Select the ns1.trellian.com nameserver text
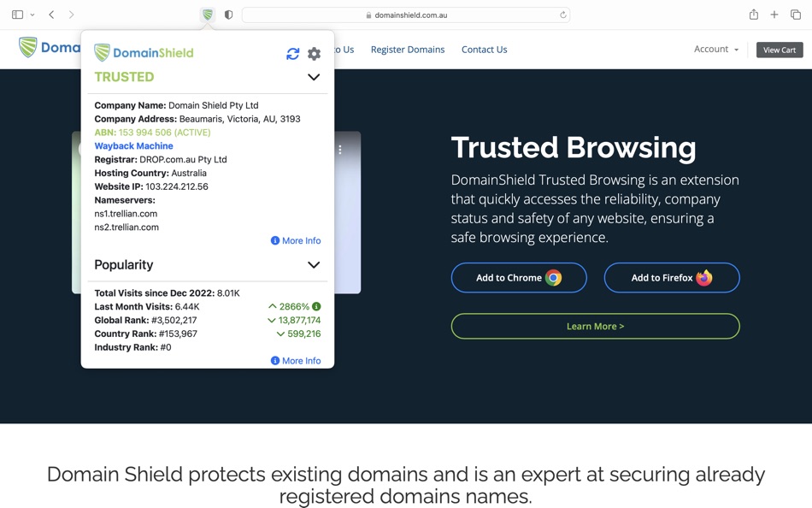Screen dimensions: 812x508 (126, 214)
